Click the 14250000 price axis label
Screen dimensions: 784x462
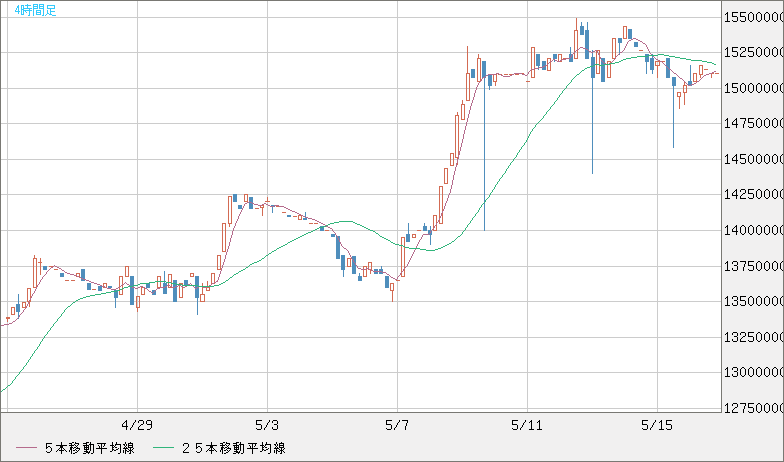pyautogui.click(x=754, y=194)
